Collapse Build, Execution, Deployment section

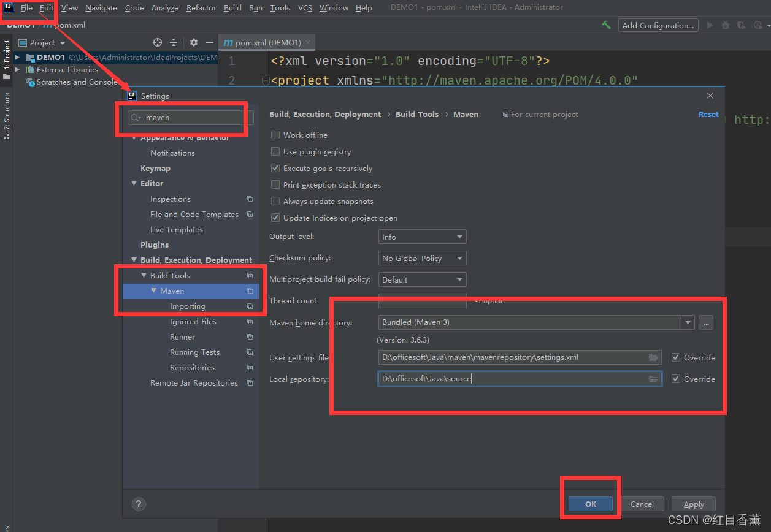(134, 260)
